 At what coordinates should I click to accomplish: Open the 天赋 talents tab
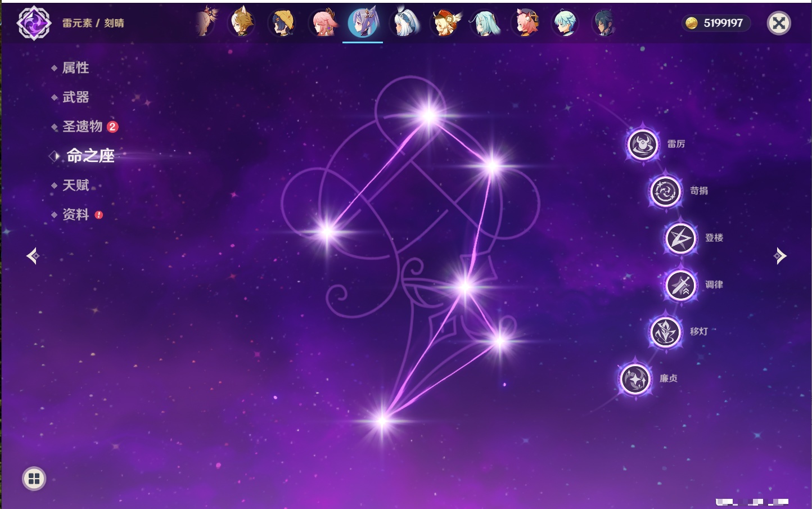[75, 185]
